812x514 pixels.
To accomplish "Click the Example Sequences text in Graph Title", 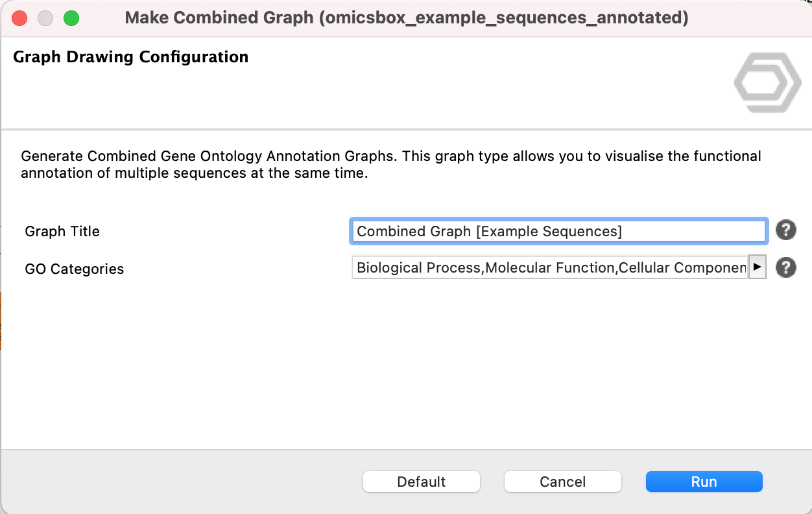I will click(x=548, y=231).
